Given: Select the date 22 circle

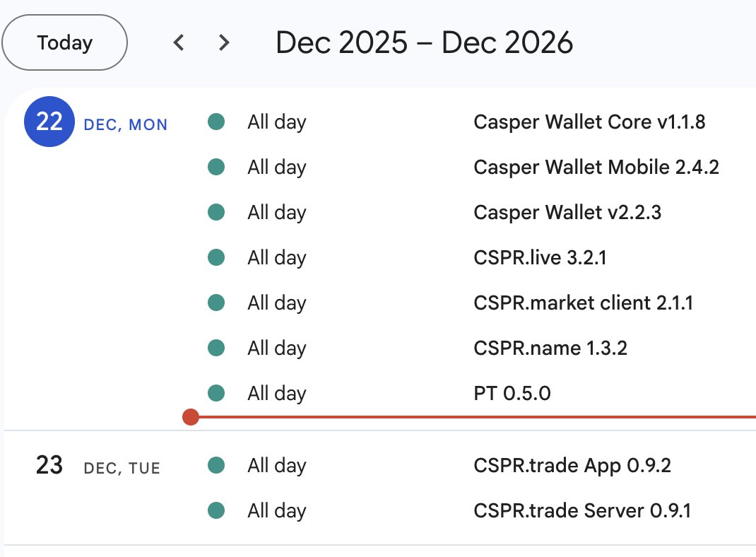Looking at the screenshot, I should point(49,122).
